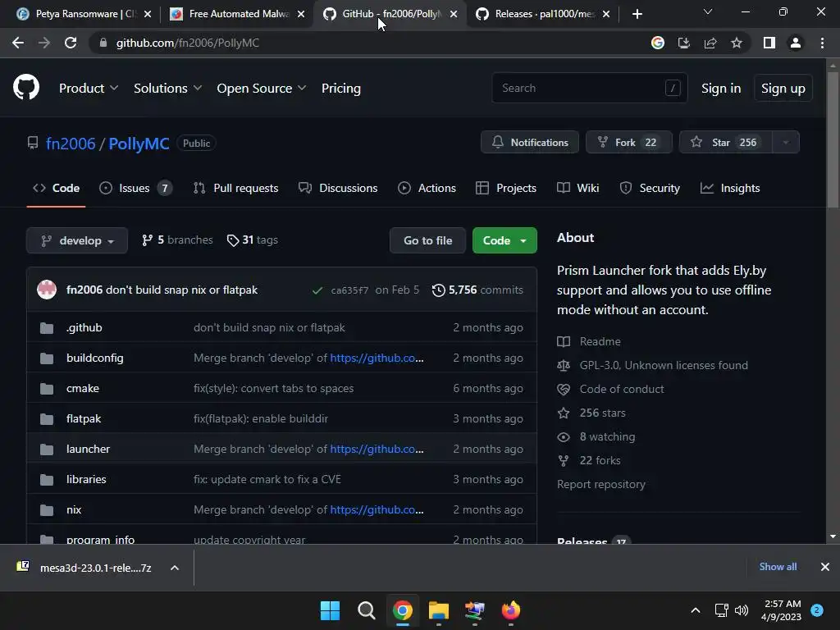
Task: Close the downloads bar
Action: pos(825,567)
